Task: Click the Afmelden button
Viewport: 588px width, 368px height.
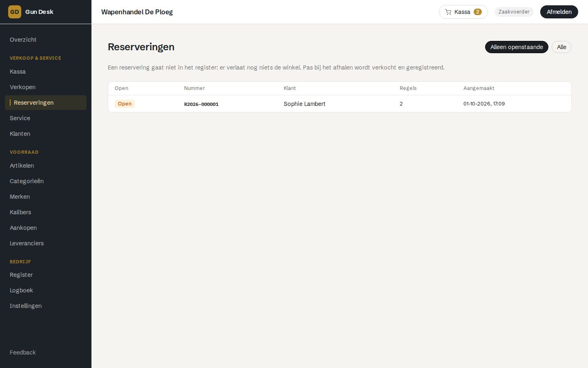Action: pyautogui.click(x=559, y=12)
